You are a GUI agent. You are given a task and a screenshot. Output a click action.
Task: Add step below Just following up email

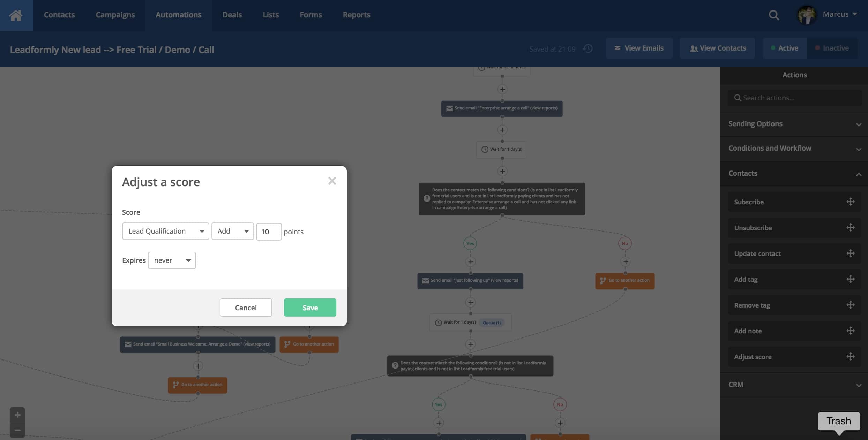[x=471, y=302]
